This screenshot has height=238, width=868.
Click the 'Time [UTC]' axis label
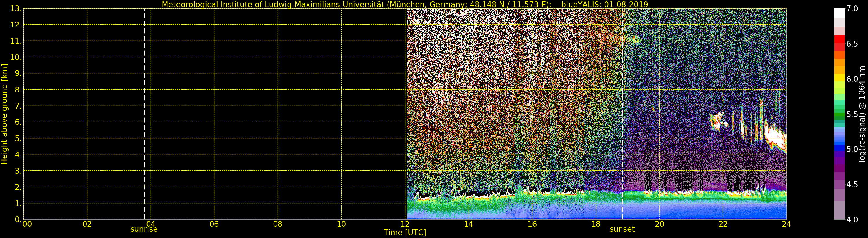(405, 233)
